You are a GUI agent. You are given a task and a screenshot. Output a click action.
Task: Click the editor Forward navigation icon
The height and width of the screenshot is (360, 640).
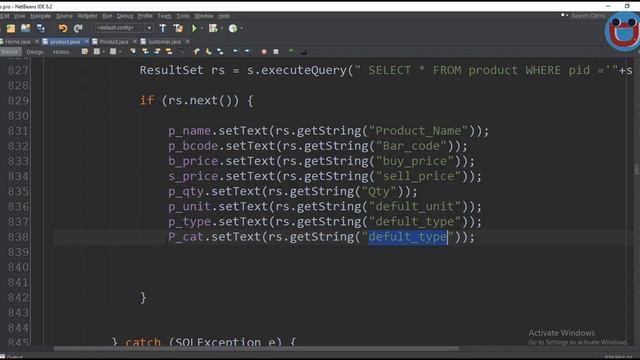(113, 52)
